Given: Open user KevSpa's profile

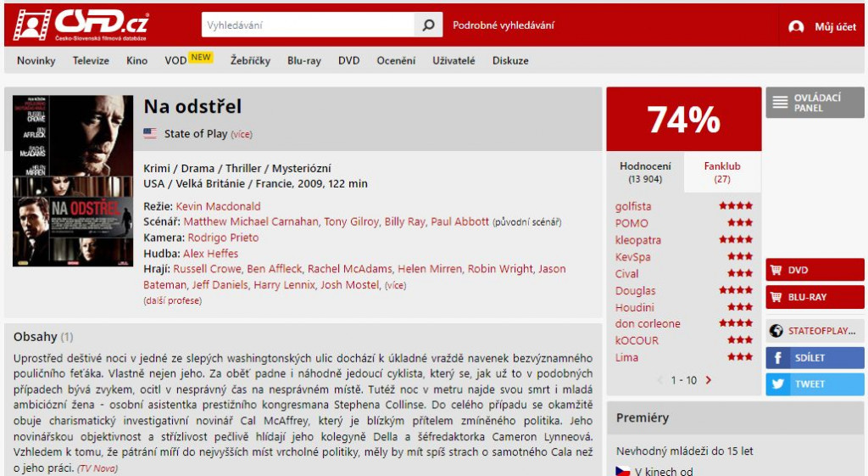Looking at the screenshot, I should coord(632,256).
